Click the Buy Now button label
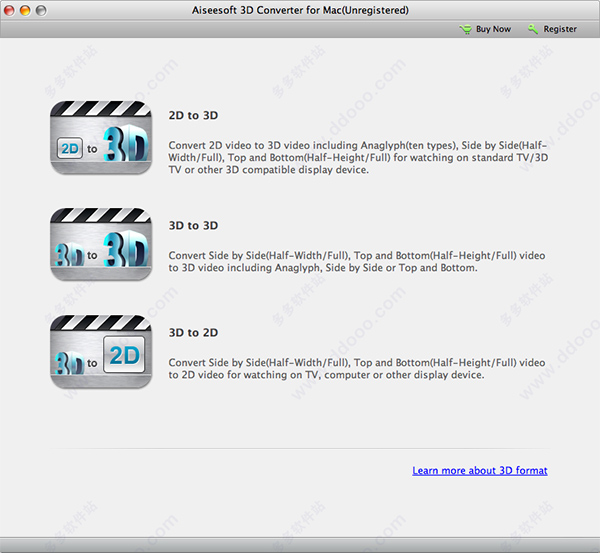This screenshot has width=600, height=553. (493, 29)
